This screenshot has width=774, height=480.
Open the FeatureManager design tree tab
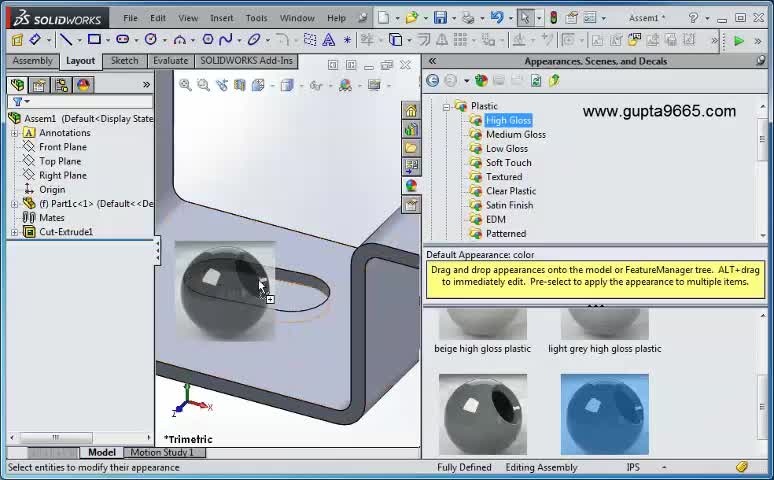pyautogui.click(x=17, y=85)
